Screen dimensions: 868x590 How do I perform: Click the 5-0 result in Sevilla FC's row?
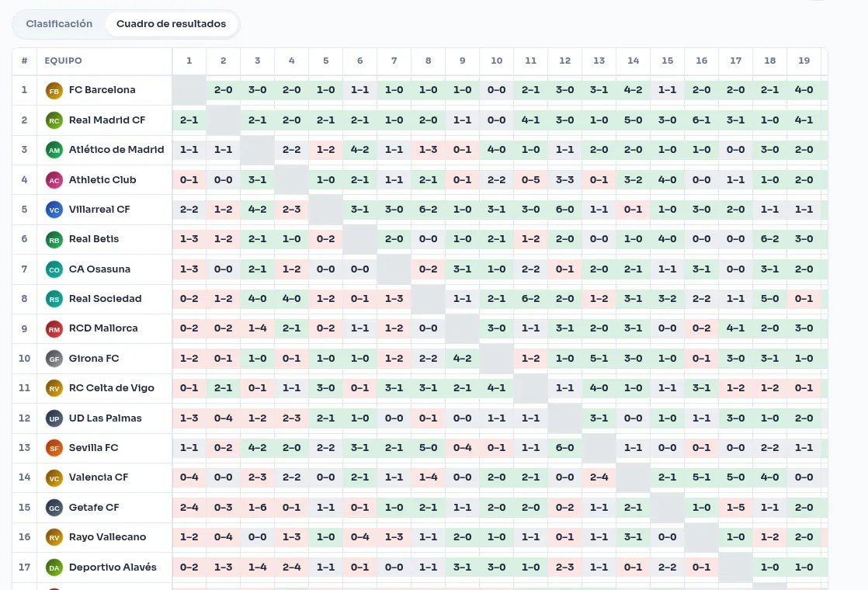(x=428, y=447)
